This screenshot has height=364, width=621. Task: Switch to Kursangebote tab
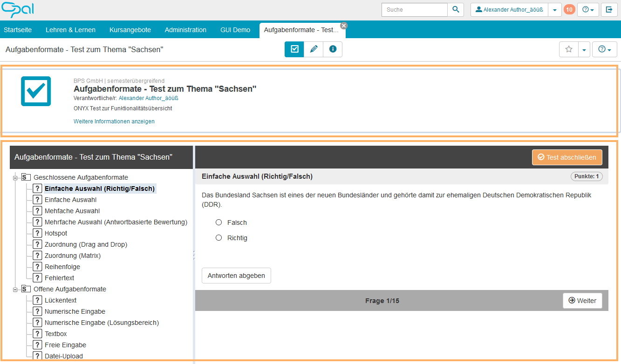130,30
